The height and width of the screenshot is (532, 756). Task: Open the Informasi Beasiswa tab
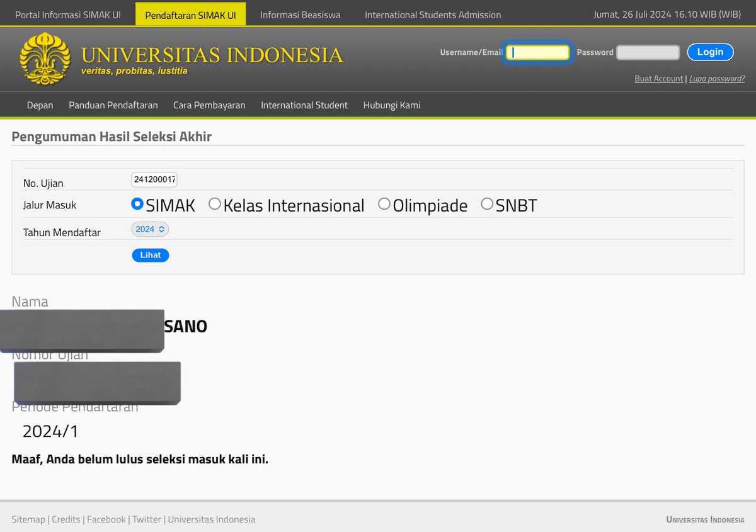(x=301, y=14)
